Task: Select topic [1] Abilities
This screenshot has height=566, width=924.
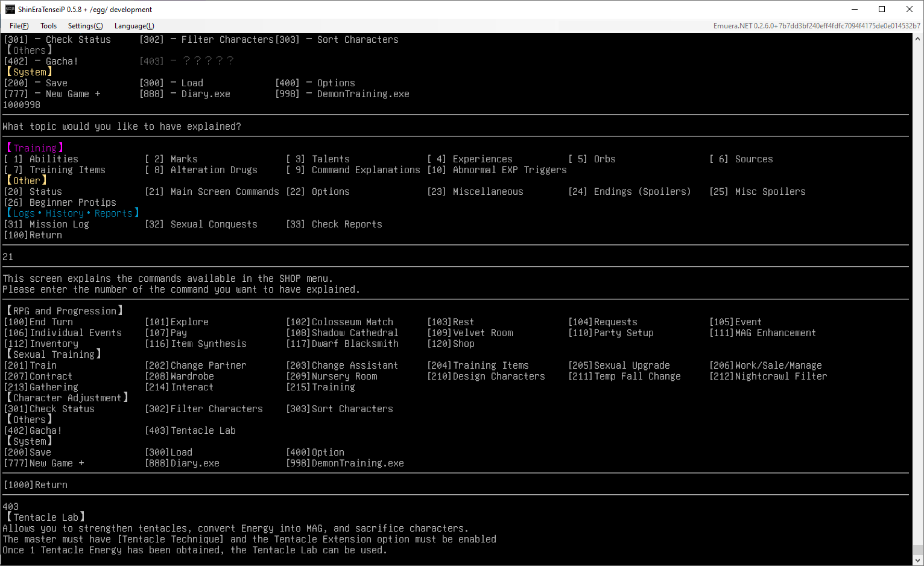Action: [41, 159]
